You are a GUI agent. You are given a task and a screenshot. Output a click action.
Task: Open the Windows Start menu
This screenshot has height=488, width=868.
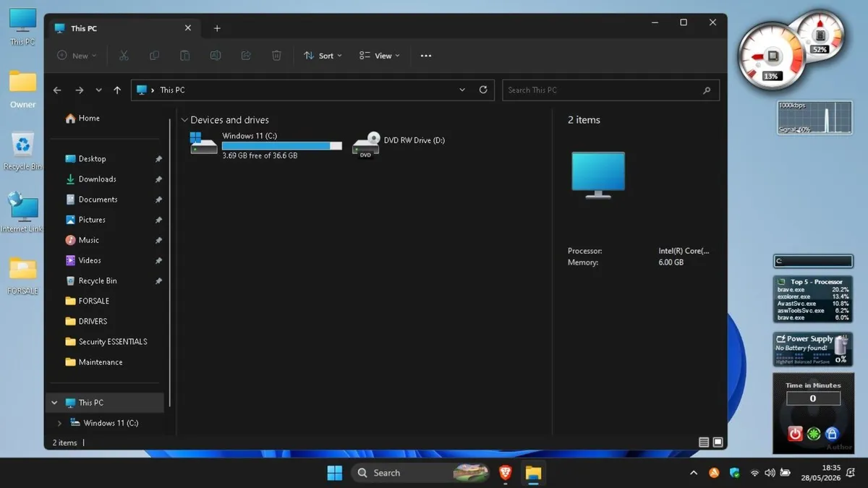[x=335, y=473]
